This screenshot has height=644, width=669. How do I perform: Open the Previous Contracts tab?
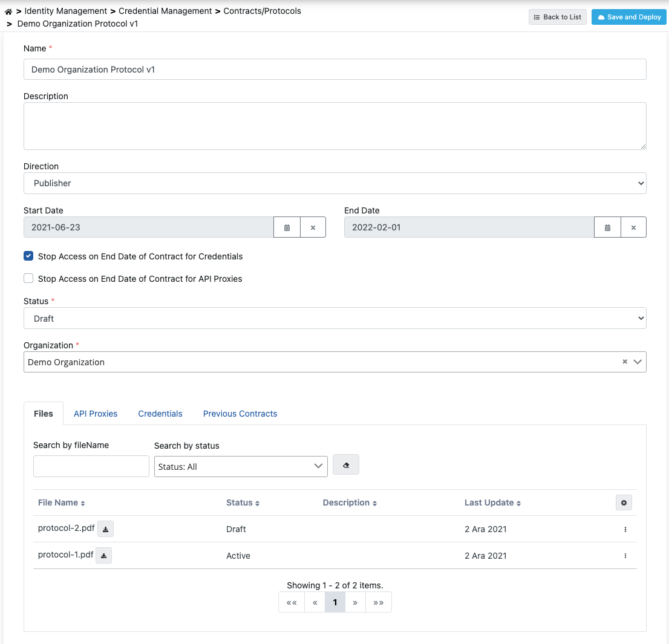240,414
